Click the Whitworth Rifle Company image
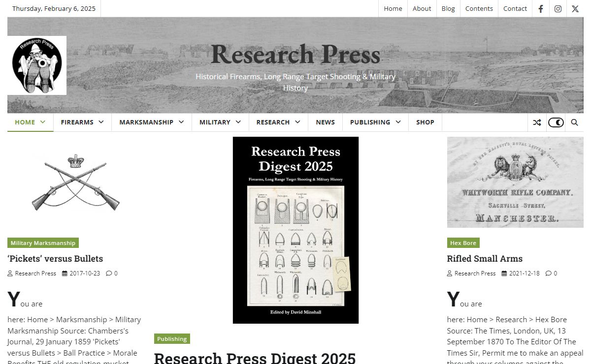591x364 pixels. click(515, 182)
